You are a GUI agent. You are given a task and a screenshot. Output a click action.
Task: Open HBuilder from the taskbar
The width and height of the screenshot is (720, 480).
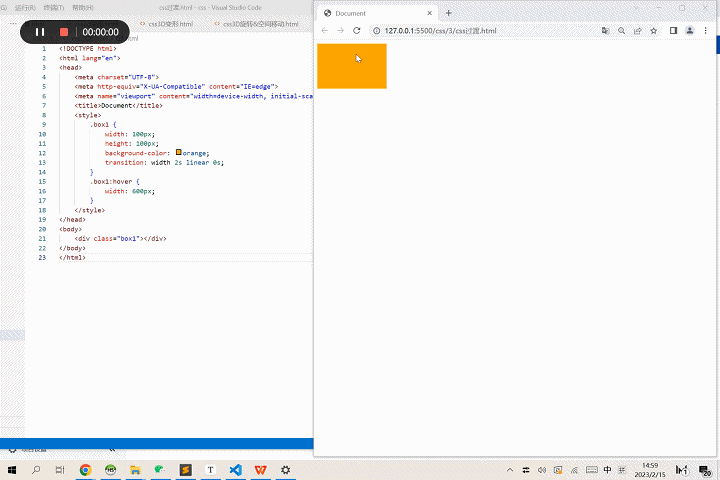pos(111,470)
